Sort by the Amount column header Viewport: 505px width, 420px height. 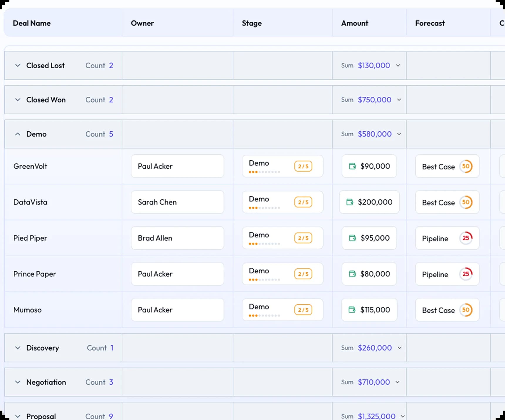[x=354, y=23]
